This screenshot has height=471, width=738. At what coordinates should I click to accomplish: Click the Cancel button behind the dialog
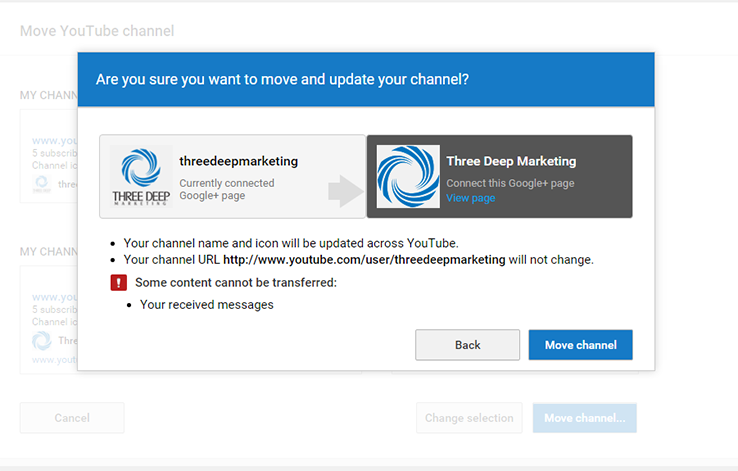[x=72, y=418]
